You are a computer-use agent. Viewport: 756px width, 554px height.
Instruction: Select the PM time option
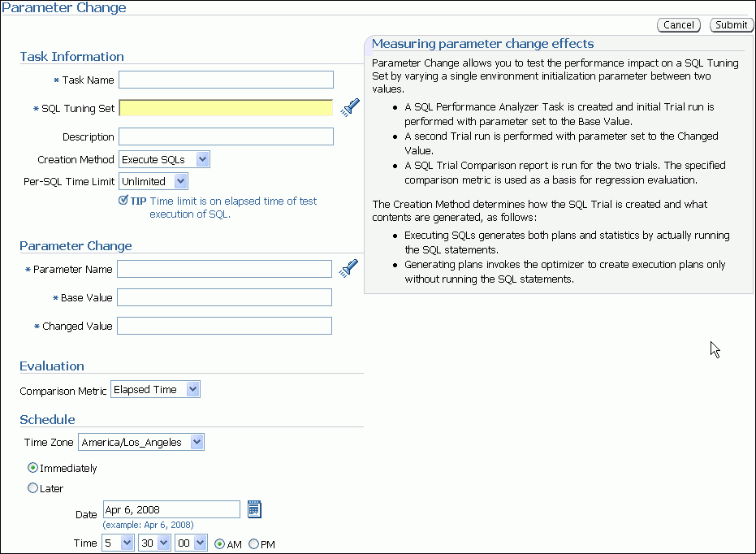[x=253, y=543]
